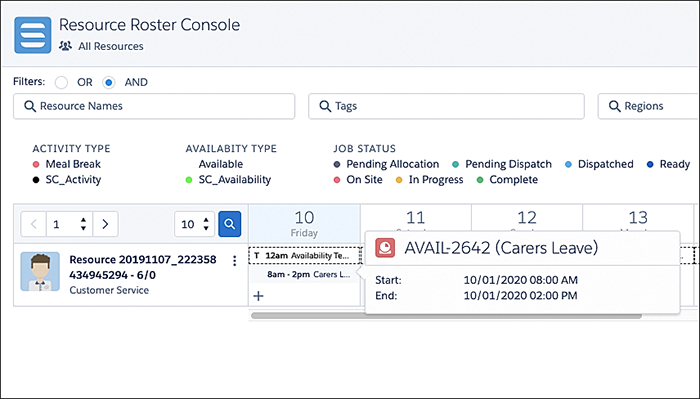Viewport: 700px width, 399px height.
Task: Click the AVAIL-2642 popup availability icon
Action: click(385, 248)
